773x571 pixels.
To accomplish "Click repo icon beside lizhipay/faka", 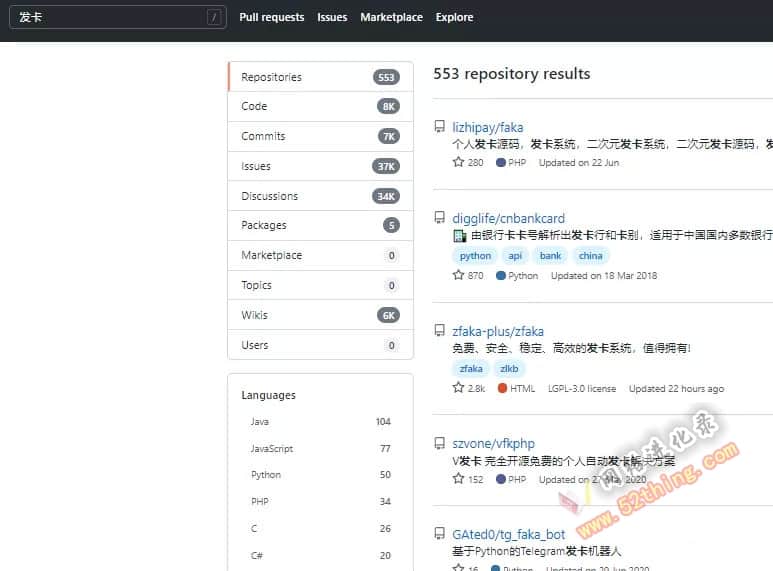I will (x=439, y=127).
